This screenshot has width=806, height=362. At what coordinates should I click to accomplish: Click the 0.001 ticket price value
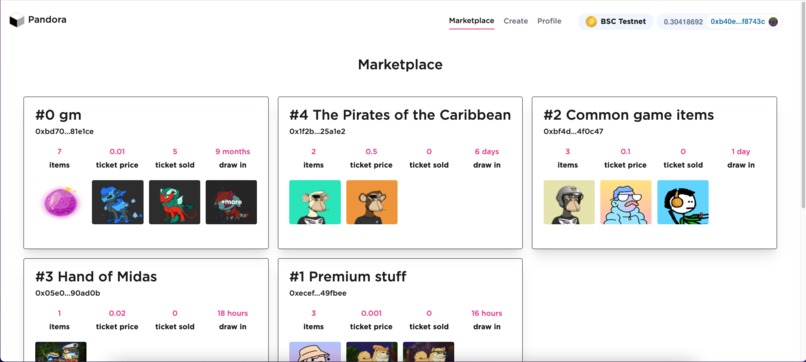[371, 313]
